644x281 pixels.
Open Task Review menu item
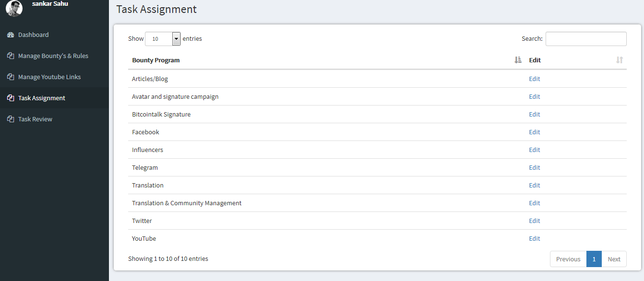(35, 119)
